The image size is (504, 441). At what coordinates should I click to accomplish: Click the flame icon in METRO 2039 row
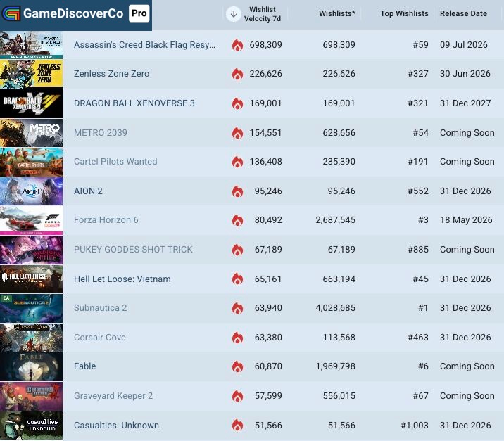click(237, 133)
